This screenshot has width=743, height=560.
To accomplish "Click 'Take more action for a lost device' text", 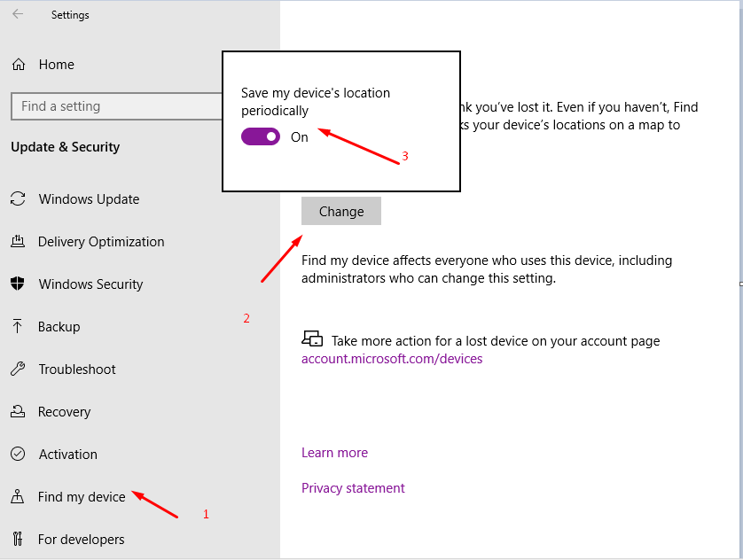I will tap(496, 341).
